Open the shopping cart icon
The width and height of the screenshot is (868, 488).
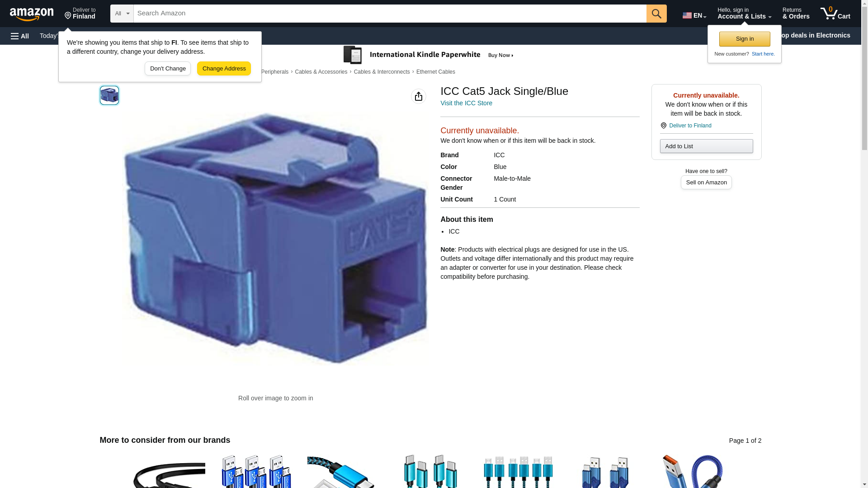(x=835, y=14)
